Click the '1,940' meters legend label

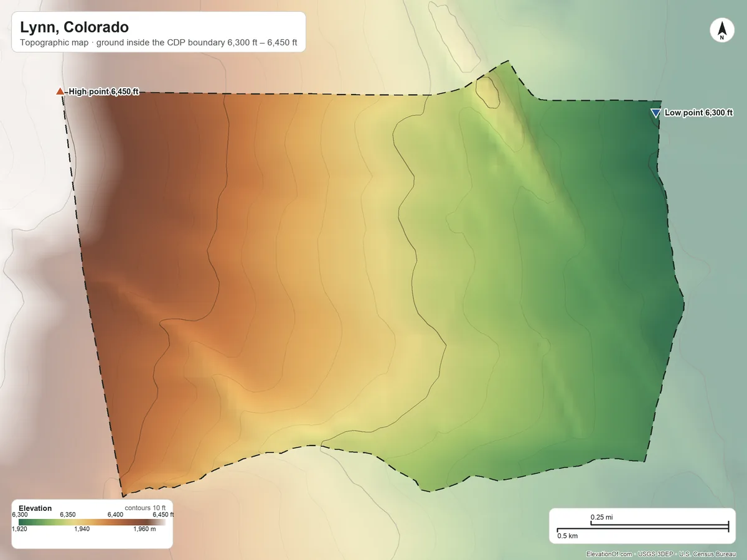click(82, 530)
